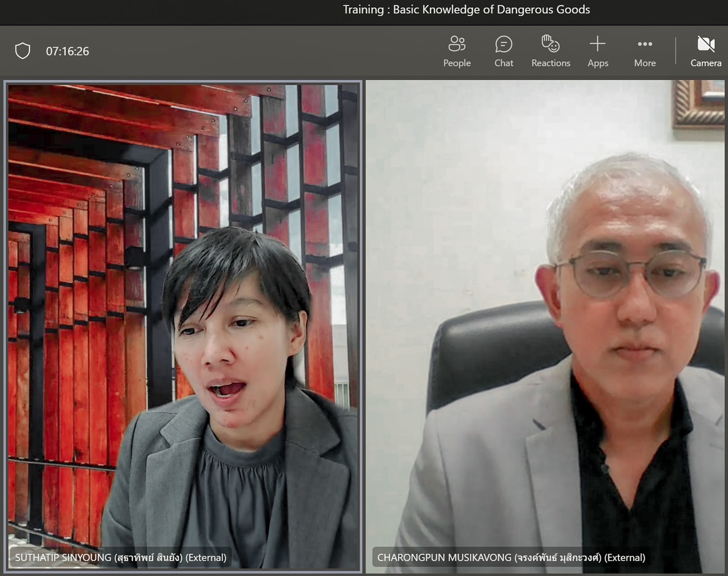Select Charongpun Musikavong's video tile
Image resolution: width=728 pixels, height=576 pixels.
click(545, 326)
